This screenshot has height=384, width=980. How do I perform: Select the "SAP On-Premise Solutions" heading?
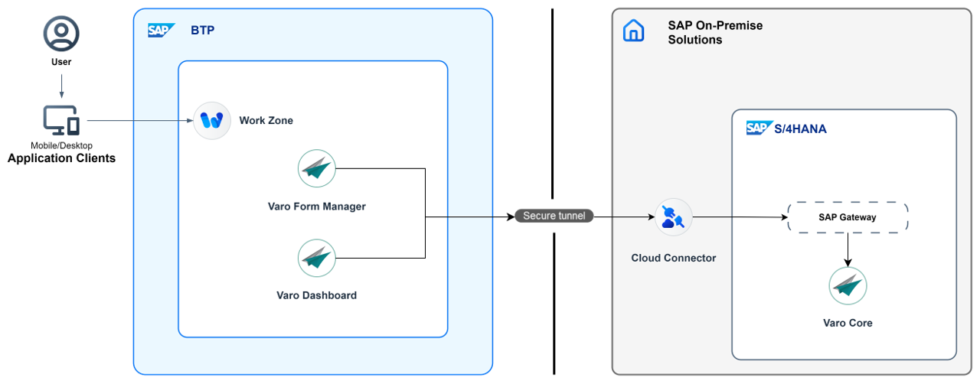coord(715,33)
